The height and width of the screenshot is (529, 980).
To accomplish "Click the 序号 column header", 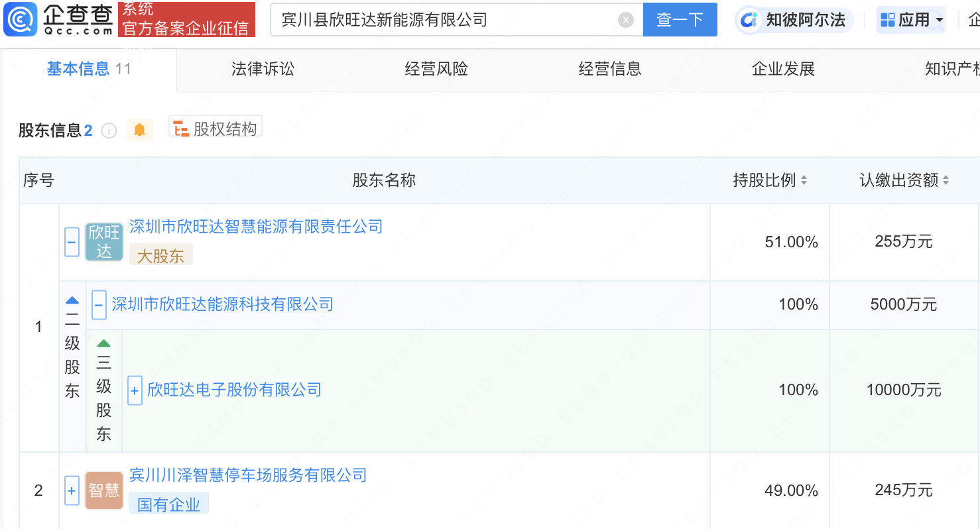I will pos(38,180).
